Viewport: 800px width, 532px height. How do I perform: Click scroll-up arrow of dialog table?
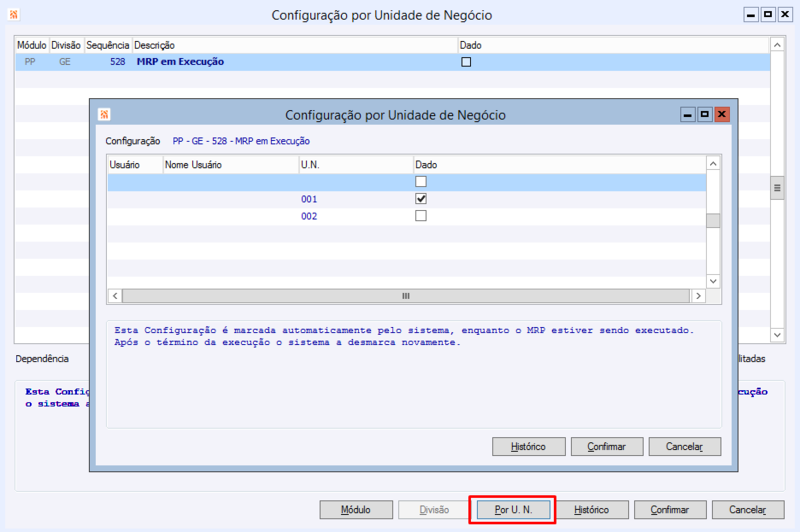pos(713,164)
